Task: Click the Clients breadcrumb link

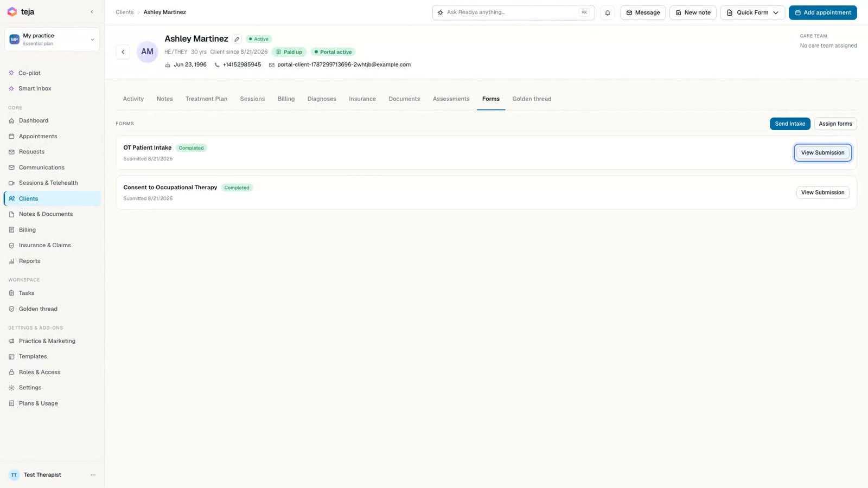Action: coord(124,12)
